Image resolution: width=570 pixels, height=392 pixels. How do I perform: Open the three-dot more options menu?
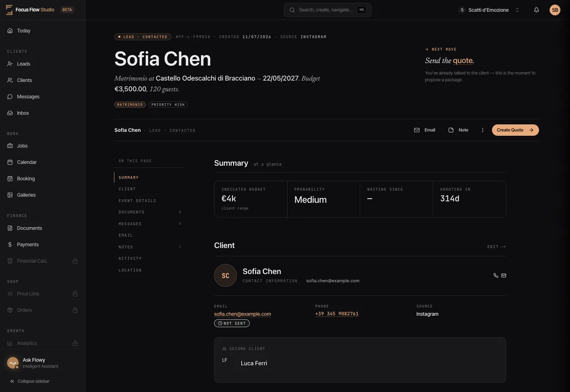pyautogui.click(x=483, y=130)
